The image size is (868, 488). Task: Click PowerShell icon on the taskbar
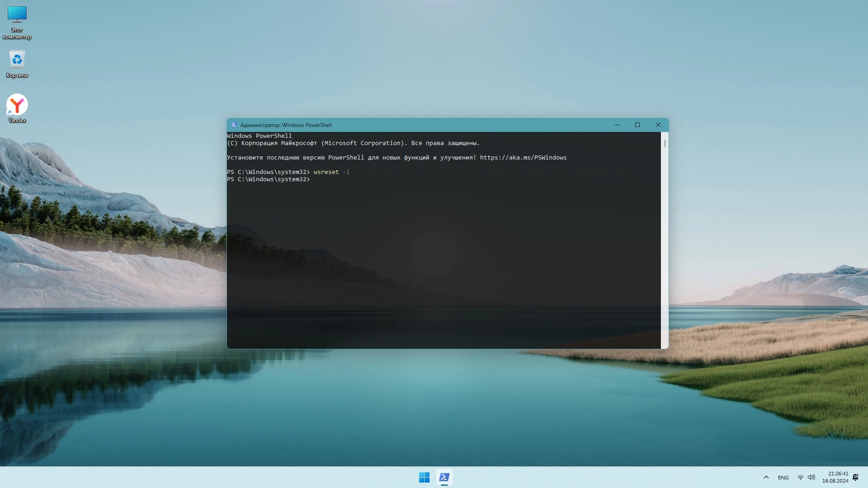coord(444,477)
